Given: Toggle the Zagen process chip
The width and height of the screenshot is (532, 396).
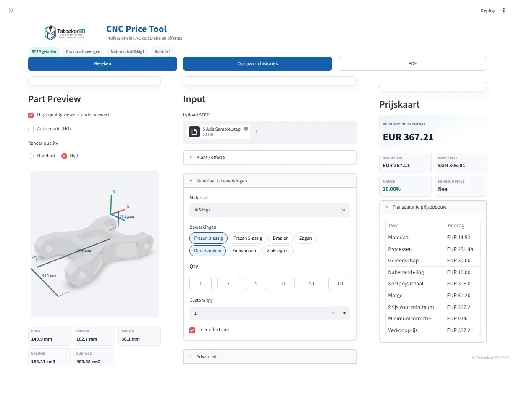Looking at the screenshot, I should pyautogui.click(x=306, y=238).
